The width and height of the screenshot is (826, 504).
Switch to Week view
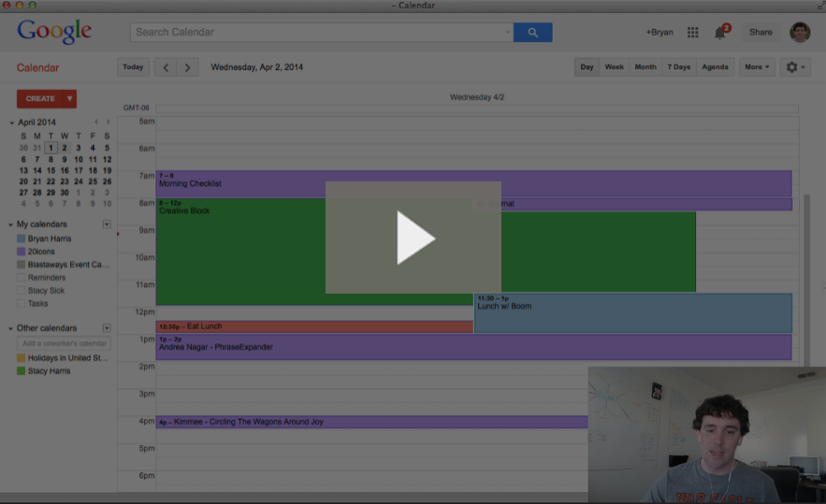[614, 67]
